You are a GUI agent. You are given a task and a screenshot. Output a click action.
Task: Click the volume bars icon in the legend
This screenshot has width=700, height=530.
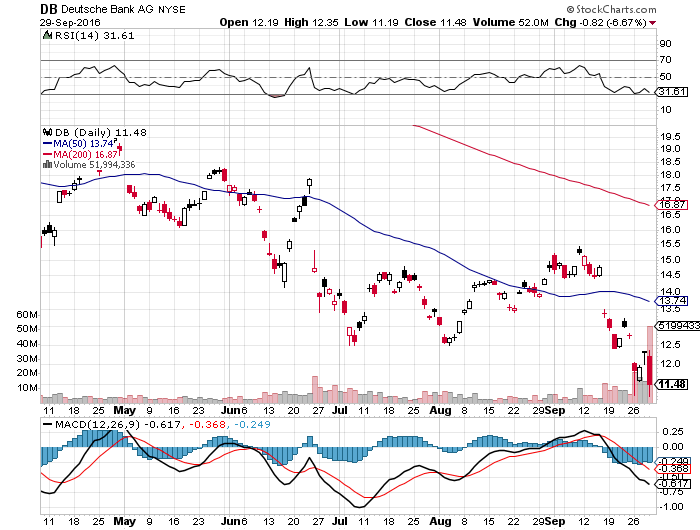pyautogui.click(x=47, y=164)
